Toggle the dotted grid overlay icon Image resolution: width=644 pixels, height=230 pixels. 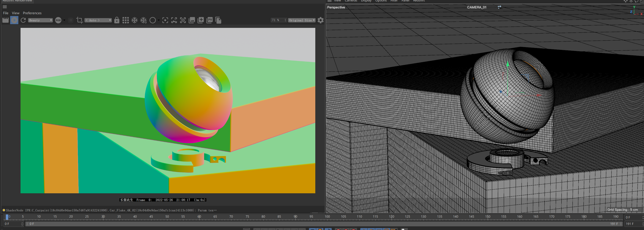point(71,20)
